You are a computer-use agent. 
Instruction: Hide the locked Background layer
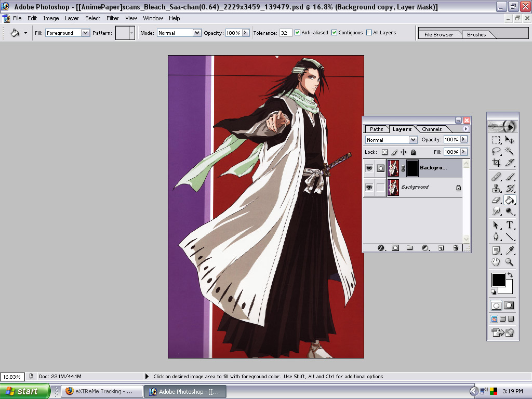click(x=369, y=187)
